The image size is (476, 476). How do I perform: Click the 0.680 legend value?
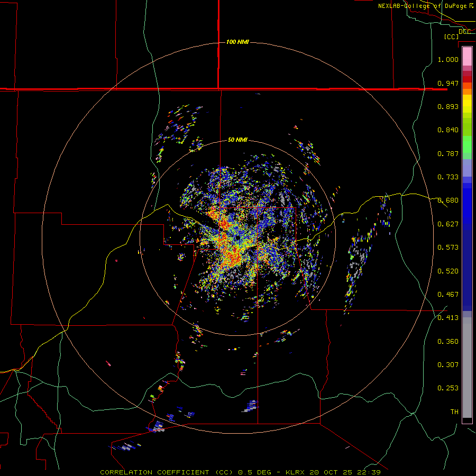448,200
